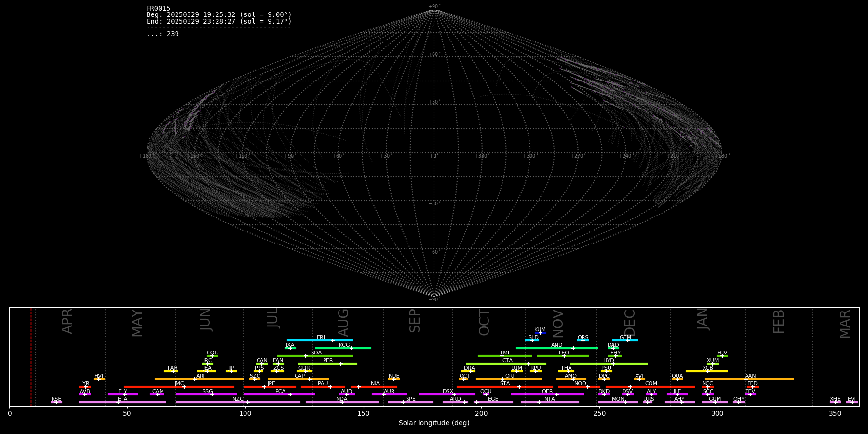Select the ETA shower label

click(122, 399)
